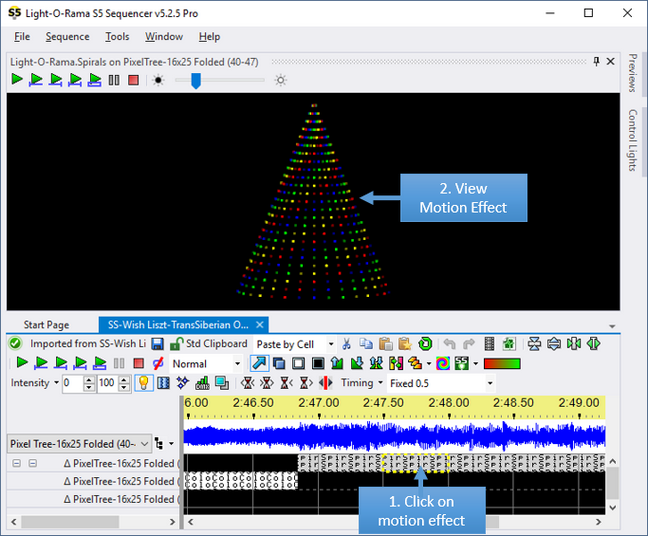648x536 pixels.
Task: Click the Std Clipboard padlock icon
Action: click(177, 344)
